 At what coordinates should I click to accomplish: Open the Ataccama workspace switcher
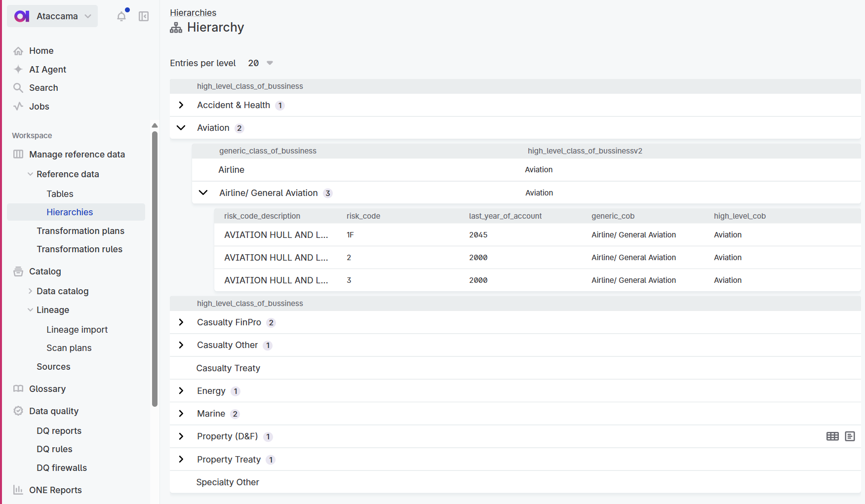[x=87, y=16]
